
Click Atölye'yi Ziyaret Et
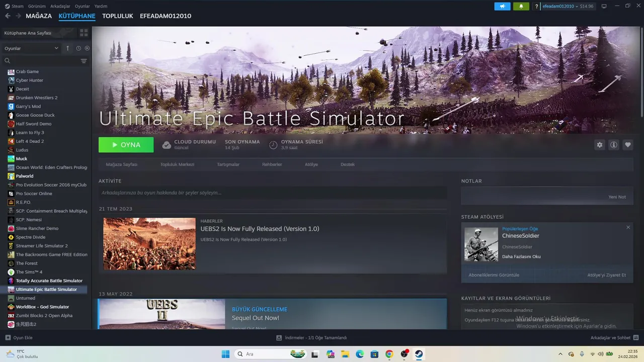pos(607,275)
